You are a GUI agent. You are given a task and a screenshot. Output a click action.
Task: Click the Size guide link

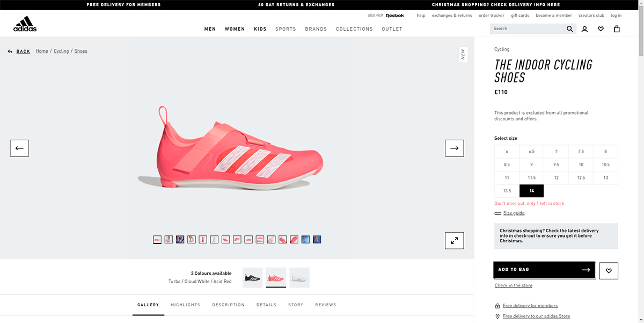(x=514, y=213)
